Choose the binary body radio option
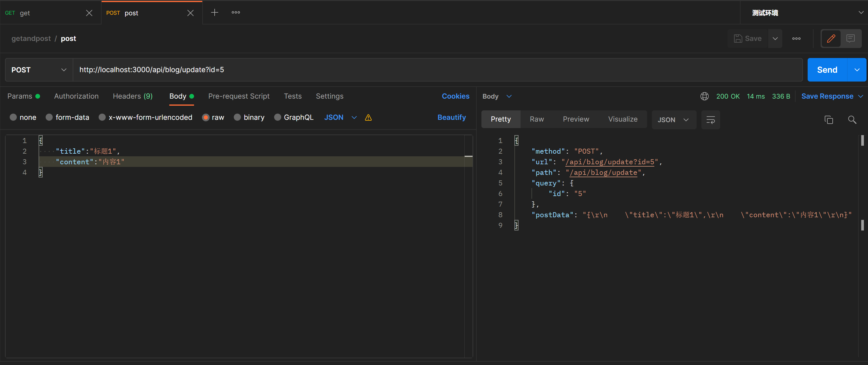The image size is (868, 365). coord(237,117)
